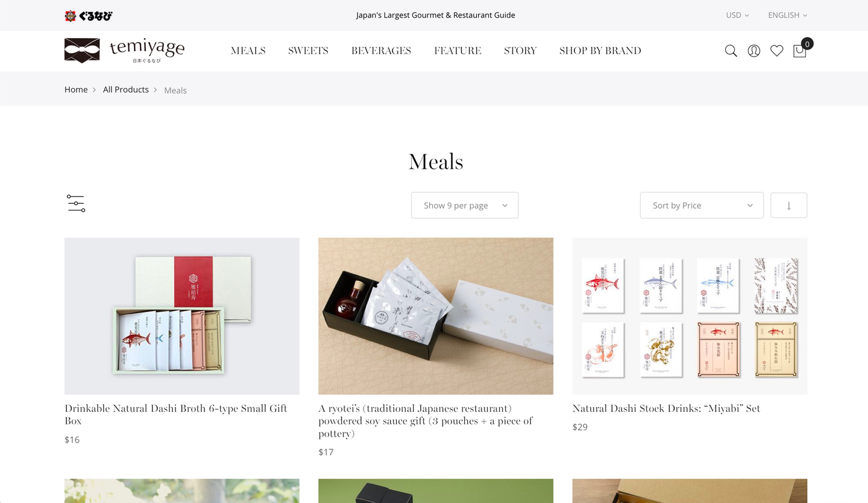Screen dimensions: 868x503
Task: Select the powdered soy sauce gift image
Action: point(436,316)
